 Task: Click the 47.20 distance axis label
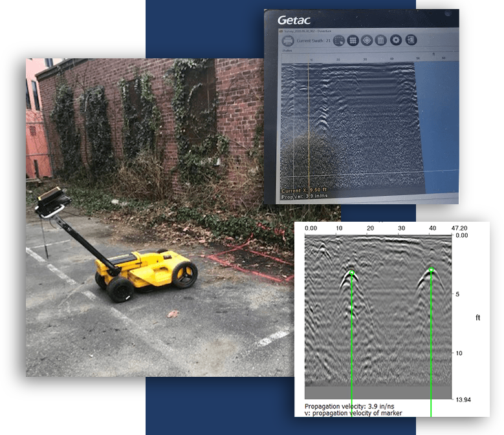tap(459, 228)
